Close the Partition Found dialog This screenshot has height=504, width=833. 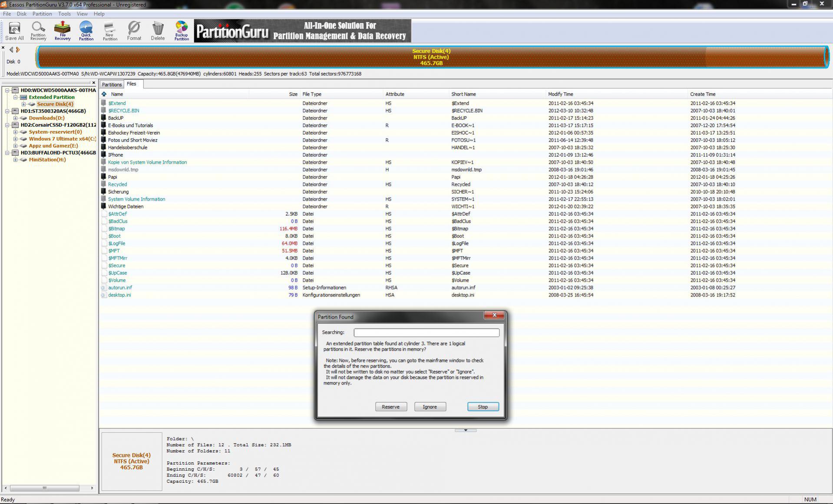tap(494, 315)
